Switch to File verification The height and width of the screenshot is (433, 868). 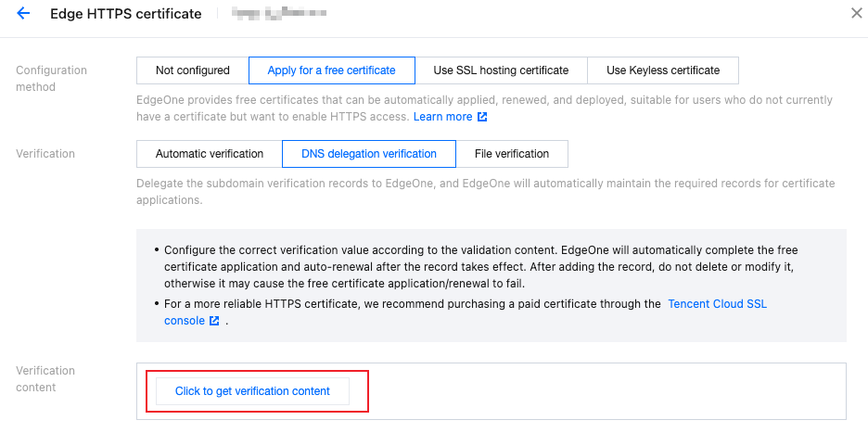click(512, 154)
